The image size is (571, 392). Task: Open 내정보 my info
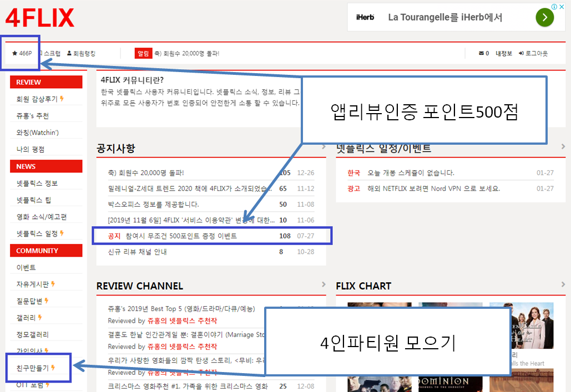pyautogui.click(x=504, y=53)
